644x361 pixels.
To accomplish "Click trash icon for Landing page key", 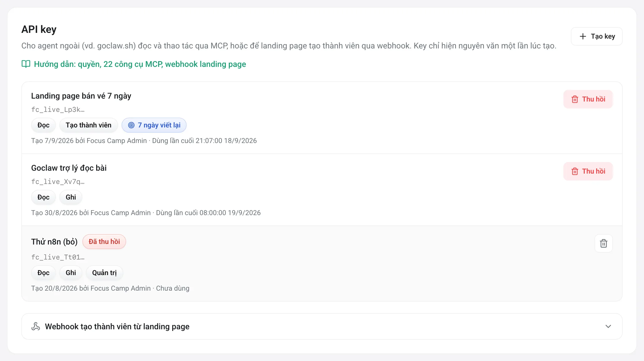I will point(575,99).
